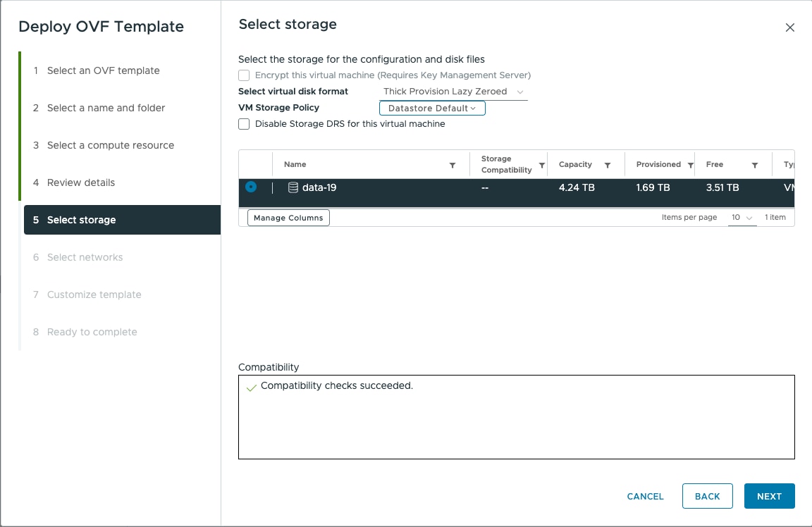Click the 1.69 TB provisioned cell
The image size is (812, 527).
click(x=653, y=187)
